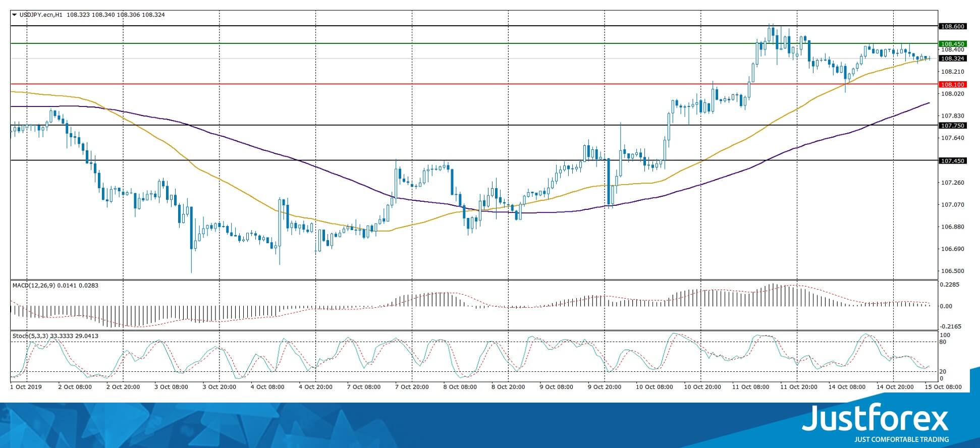Viewport: 980px width, 448px height.
Task: Click the 108.210 price axis value
Action: [x=952, y=72]
